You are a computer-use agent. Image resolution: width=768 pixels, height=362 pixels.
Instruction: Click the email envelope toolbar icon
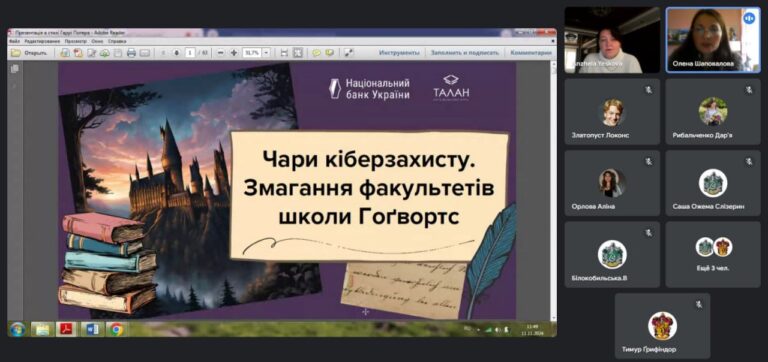[144, 53]
